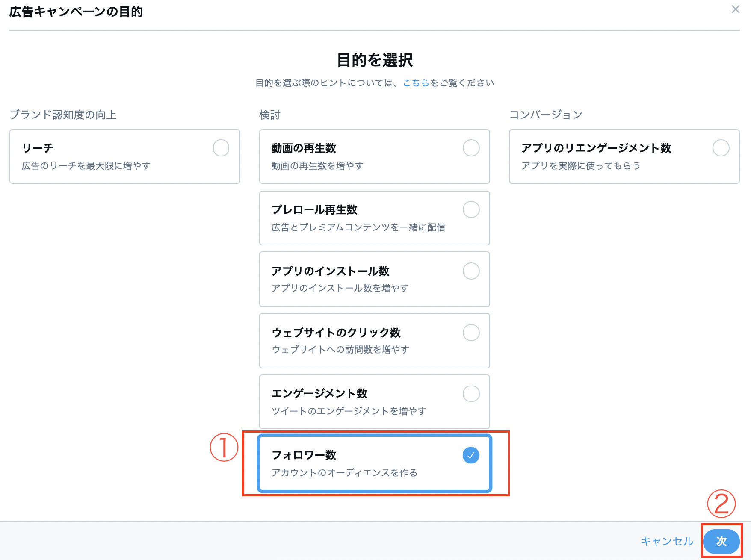Click the 動画の再生数 card title
The image size is (751, 560).
[x=304, y=148]
